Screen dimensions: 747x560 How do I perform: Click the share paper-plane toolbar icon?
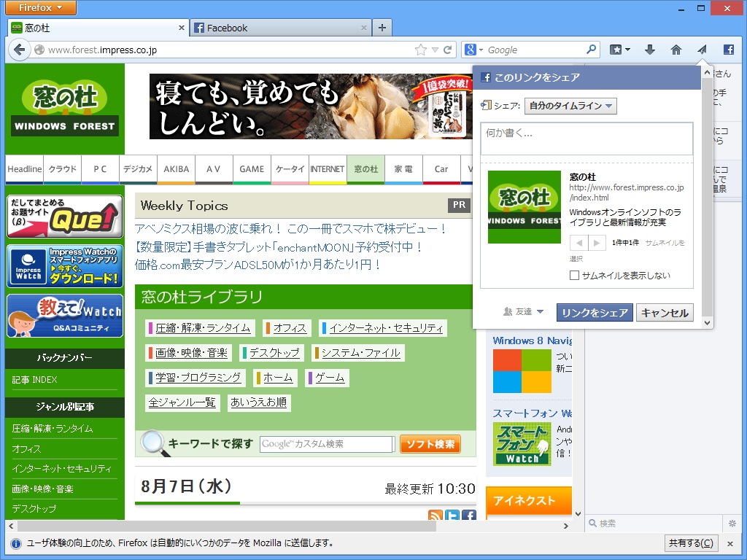click(703, 50)
